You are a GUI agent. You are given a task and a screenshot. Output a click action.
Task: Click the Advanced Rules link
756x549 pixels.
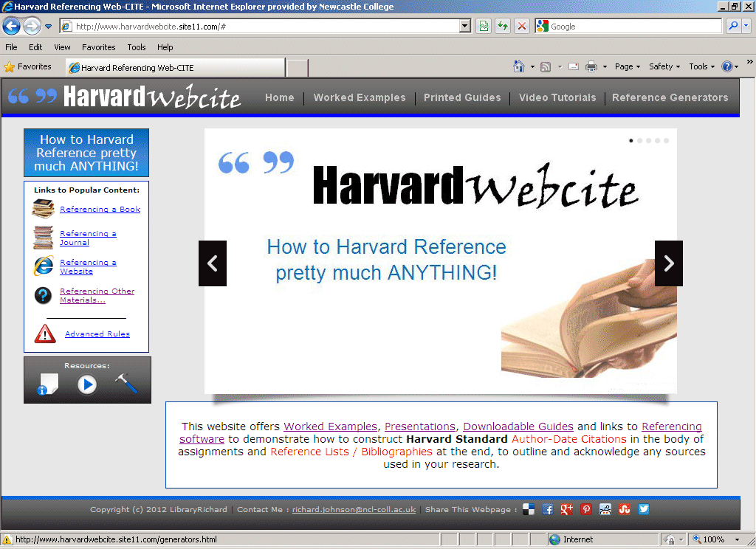[97, 334]
